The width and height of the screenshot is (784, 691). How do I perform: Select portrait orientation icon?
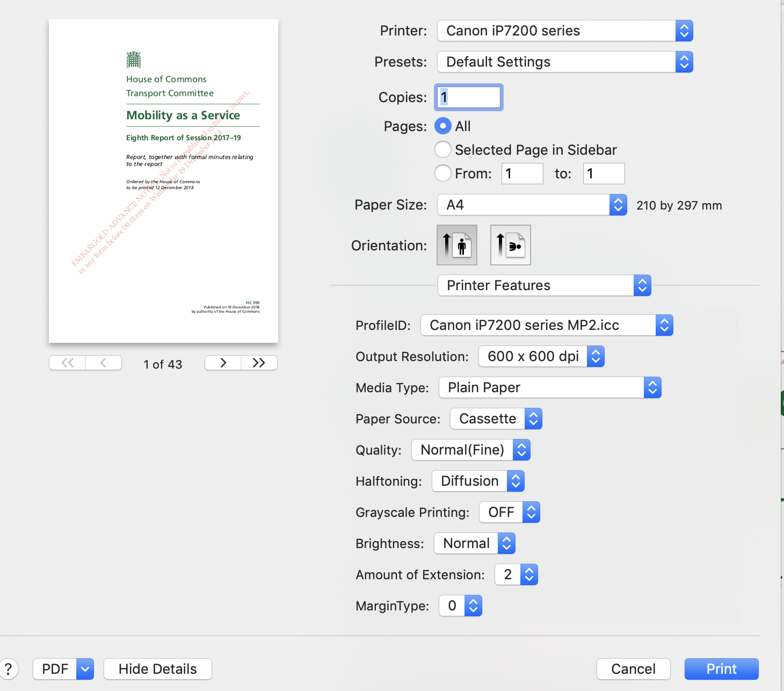click(457, 245)
